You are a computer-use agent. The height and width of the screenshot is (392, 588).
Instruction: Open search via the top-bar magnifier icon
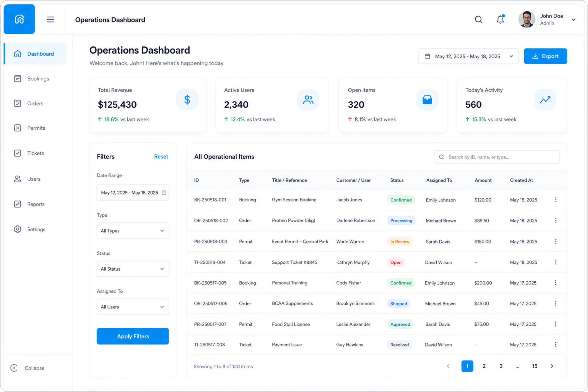(x=478, y=19)
